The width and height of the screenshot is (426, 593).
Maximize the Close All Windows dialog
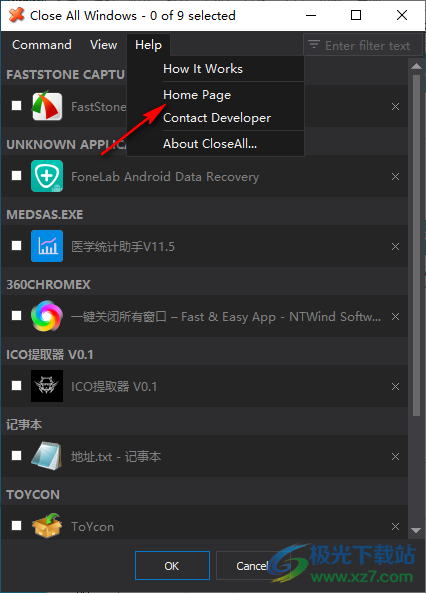[x=356, y=15]
